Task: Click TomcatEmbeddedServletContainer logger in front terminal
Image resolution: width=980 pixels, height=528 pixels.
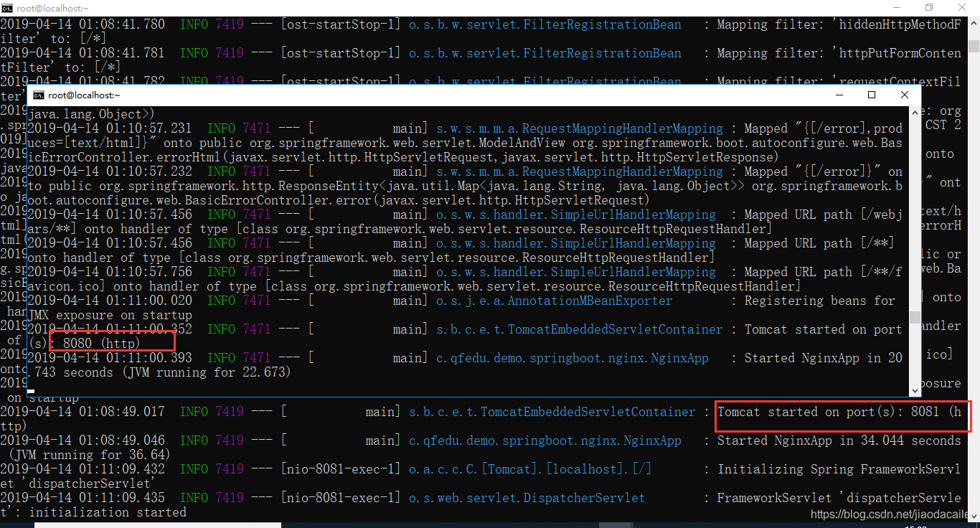Action: click(580, 329)
